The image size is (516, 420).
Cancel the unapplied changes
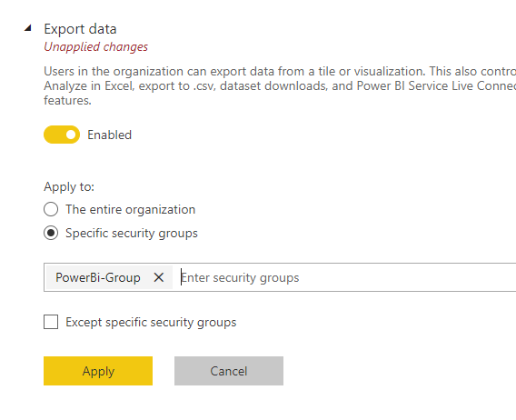(x=229, y=371)
